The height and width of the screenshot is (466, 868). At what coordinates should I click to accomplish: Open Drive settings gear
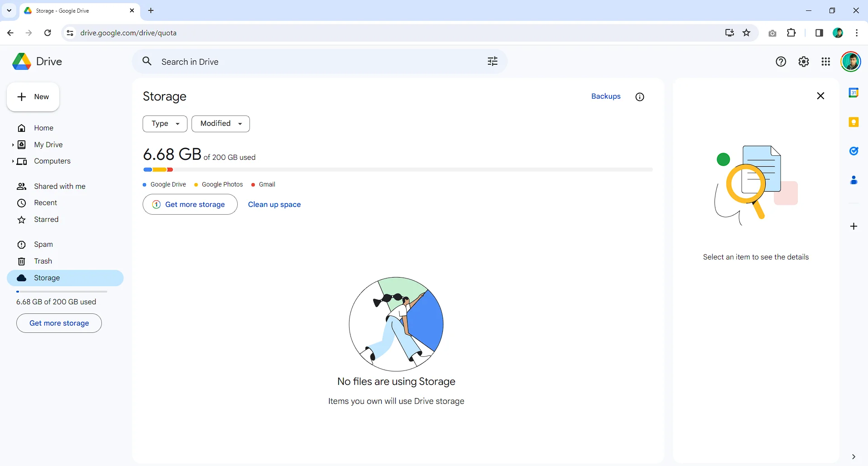pos(804,61)
